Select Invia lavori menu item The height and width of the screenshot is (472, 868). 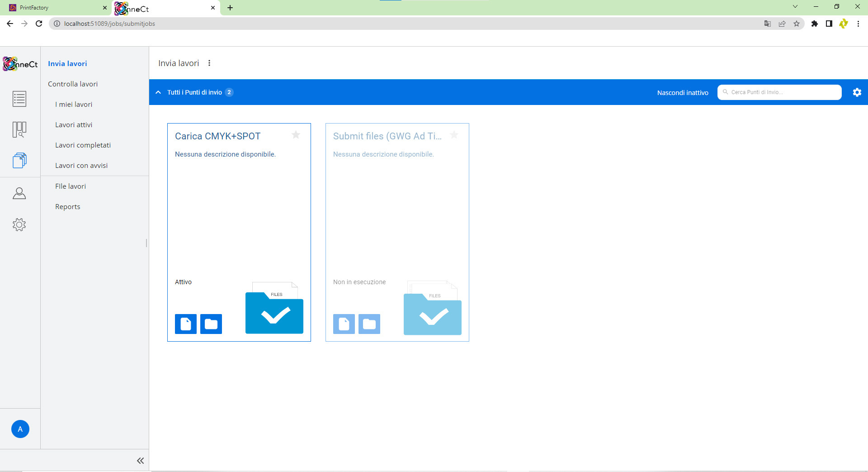coord(67,64)
